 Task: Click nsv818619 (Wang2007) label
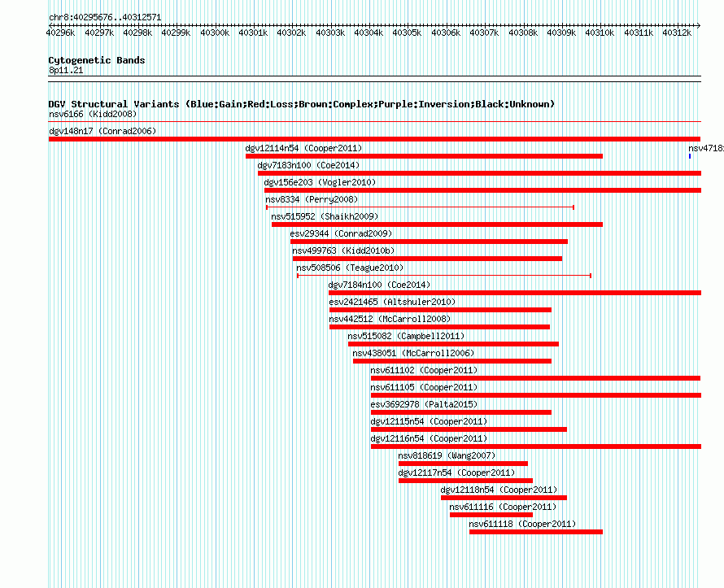447,455
